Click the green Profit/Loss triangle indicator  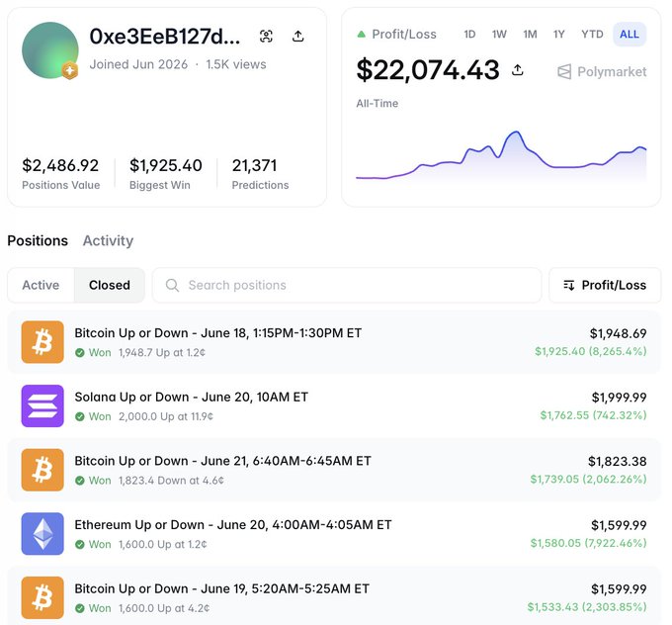[362, 35]
